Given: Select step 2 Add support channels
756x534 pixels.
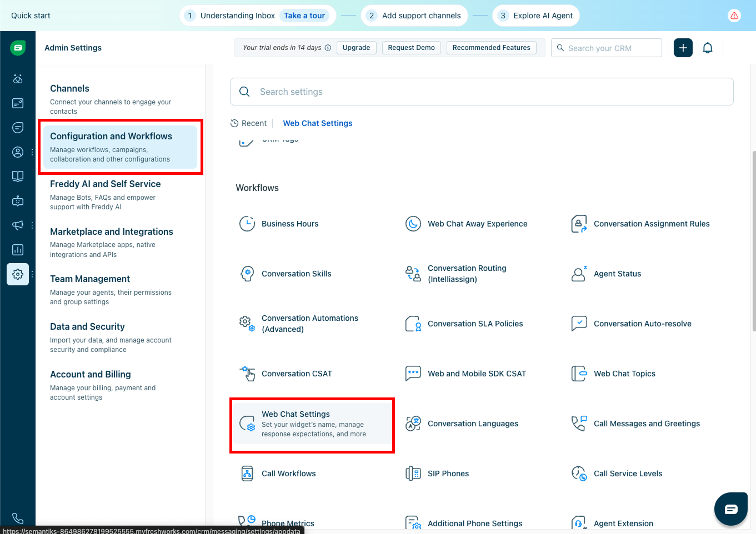Looking at the screenshot, I should click(x=414, y=16).
